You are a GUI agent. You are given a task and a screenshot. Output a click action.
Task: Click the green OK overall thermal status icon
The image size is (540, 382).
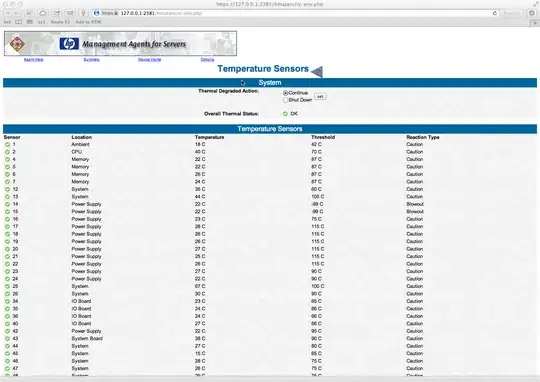(285, 114)
